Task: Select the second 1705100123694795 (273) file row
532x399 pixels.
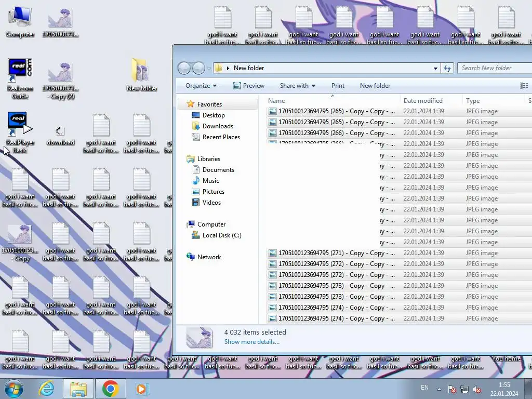Action: tap(399, 297)
